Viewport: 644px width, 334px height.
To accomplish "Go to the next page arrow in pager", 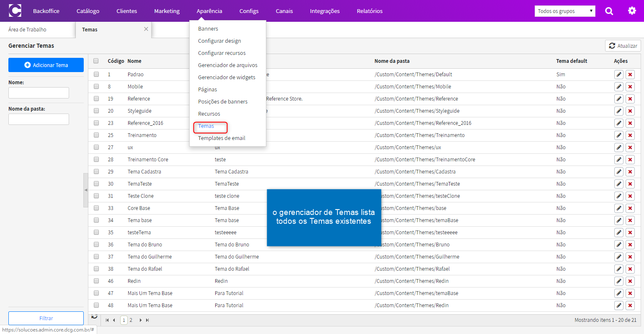I will coord(141,320).
